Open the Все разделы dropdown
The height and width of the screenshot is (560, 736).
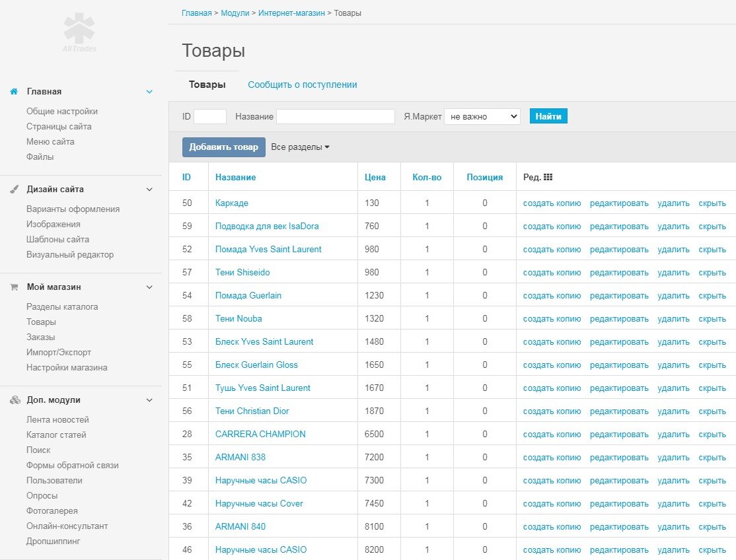pos(300,147)
